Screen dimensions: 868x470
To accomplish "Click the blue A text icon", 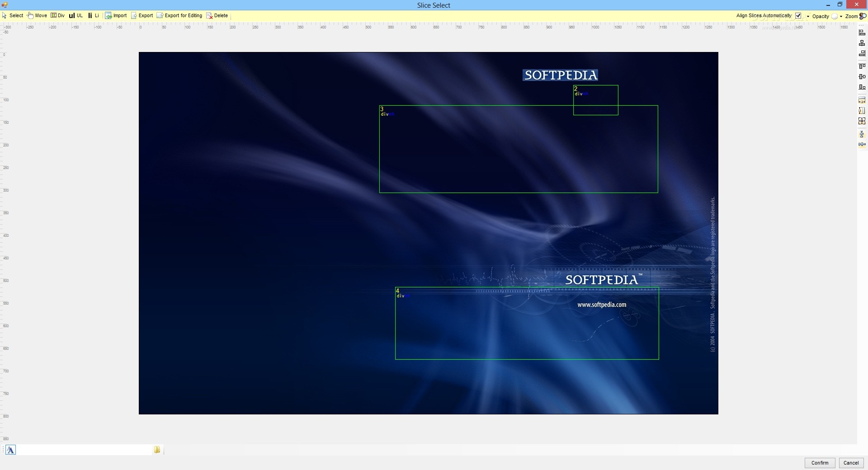I will 10,450.
